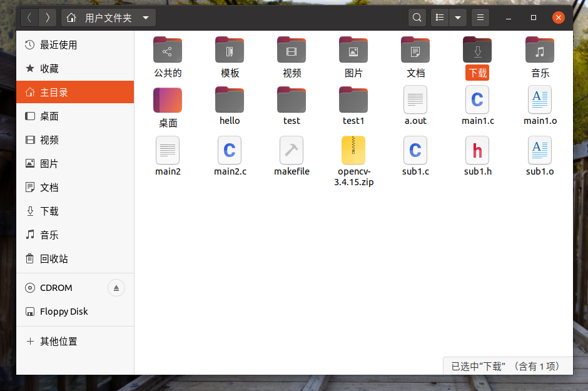
Task: Open the hamburger menu
Action: (480, 18)
